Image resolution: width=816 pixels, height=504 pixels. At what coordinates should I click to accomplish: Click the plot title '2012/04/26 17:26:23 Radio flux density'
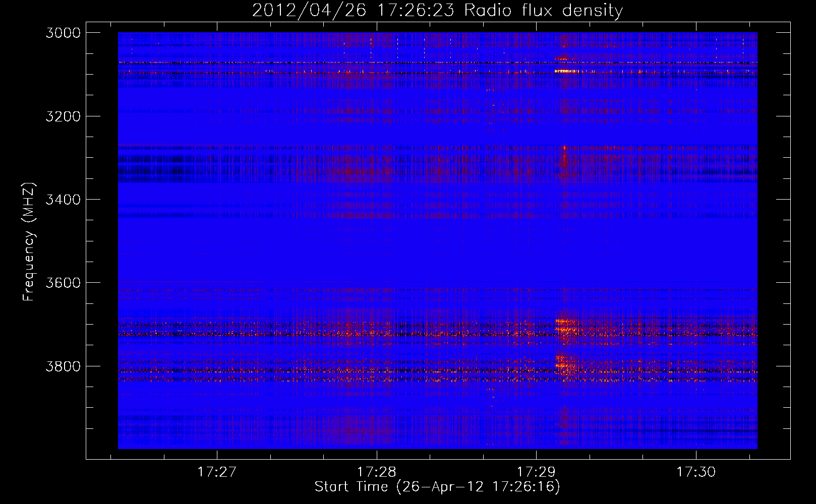point(437,11)
